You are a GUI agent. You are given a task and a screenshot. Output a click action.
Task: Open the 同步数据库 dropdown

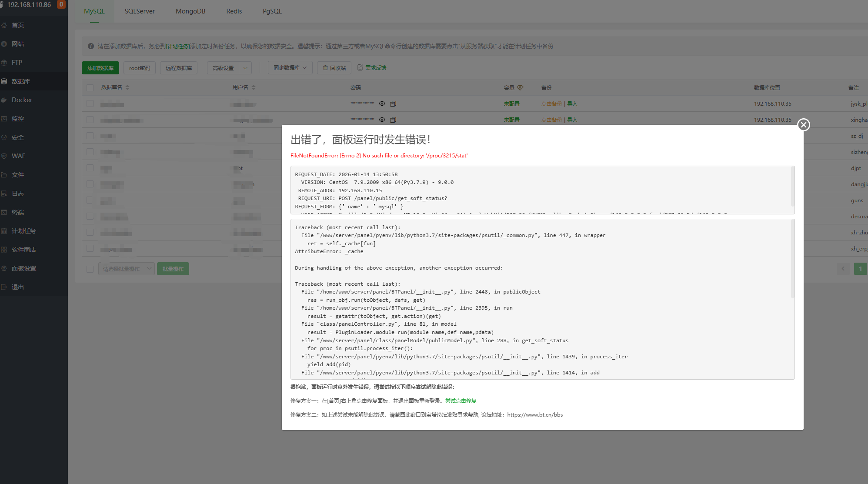pos(290,68)
